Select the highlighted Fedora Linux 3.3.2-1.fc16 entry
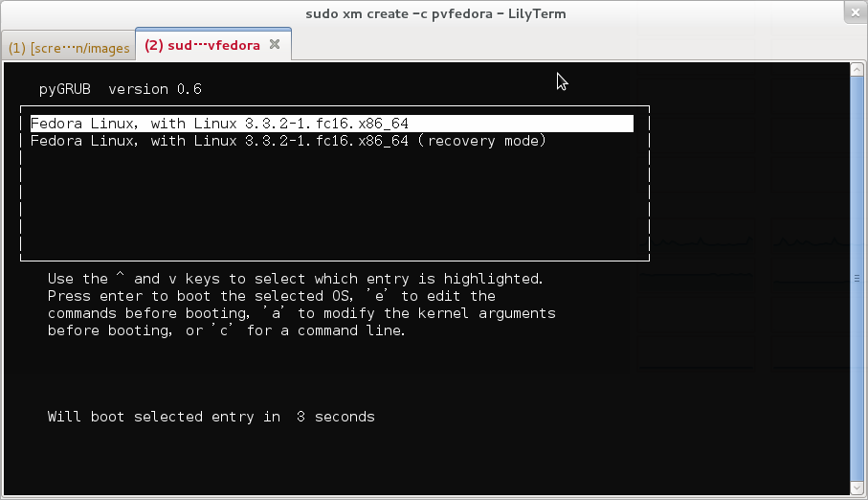Screen dimensions: 868x500 (220, 124)
